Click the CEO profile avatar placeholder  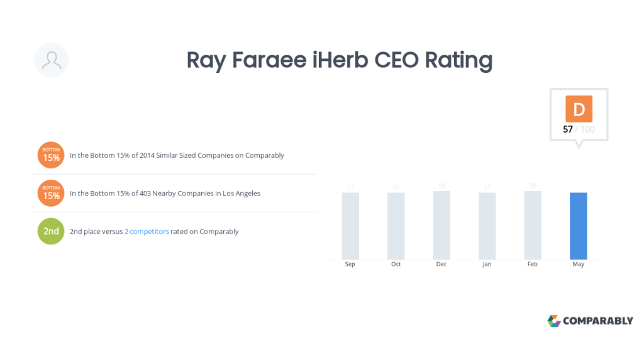point(52,60)
